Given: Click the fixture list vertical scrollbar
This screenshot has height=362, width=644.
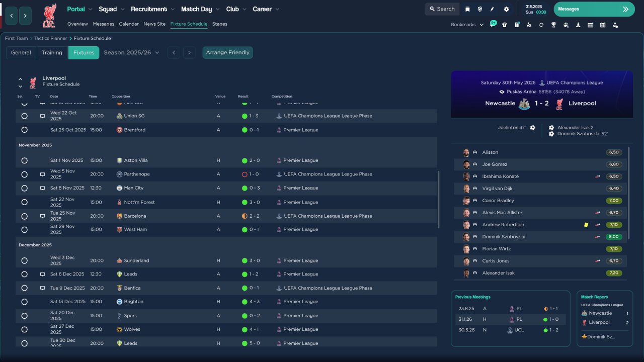Looking at the screenshot, I should [x=439, y=199].
